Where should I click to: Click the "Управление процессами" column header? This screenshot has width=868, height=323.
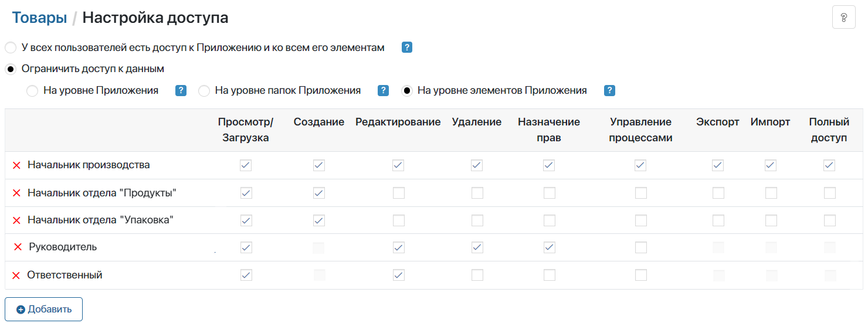640,130
